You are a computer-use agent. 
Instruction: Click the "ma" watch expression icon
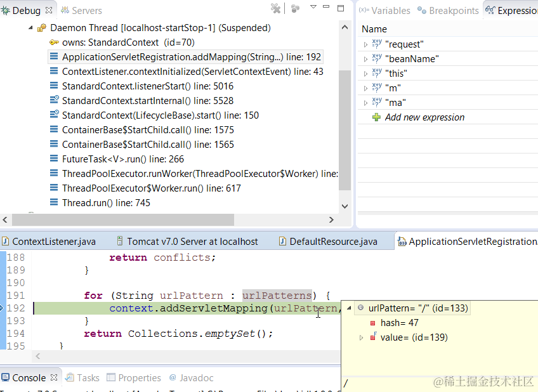377,102
